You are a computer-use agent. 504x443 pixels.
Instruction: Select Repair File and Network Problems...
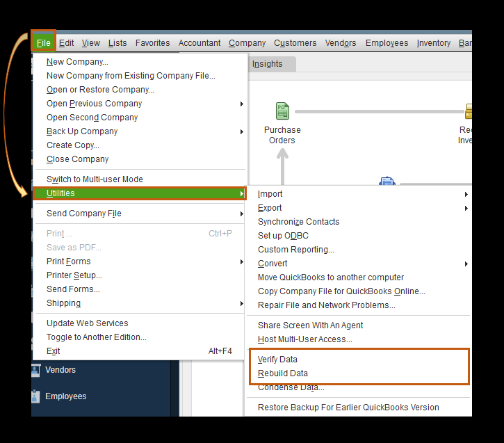point(359,305)
